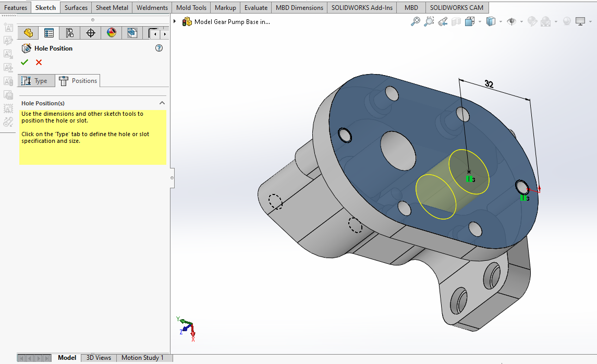Viewport: 597px width, 364px height.
Task: Open the DisplayManager color ball tab
Action: click(112, 33)
